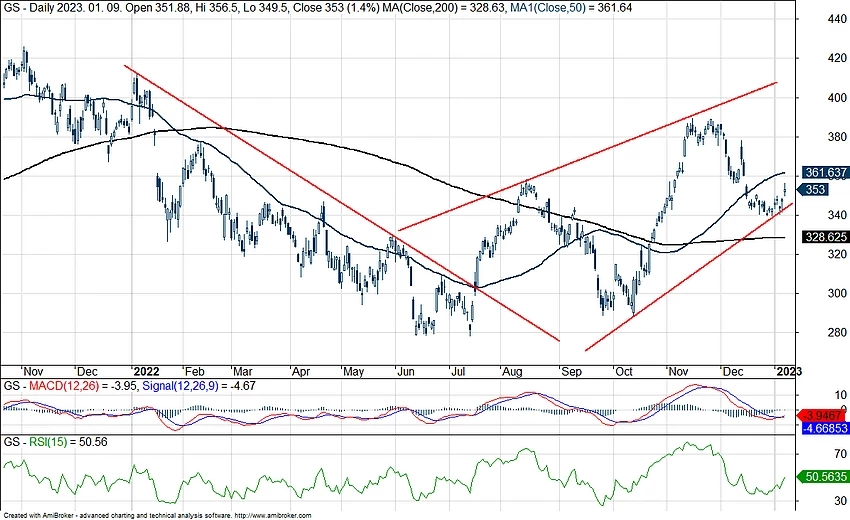
Task: Click the 400 price axis label
Action: pyautogui.click(x=837, y=98)
